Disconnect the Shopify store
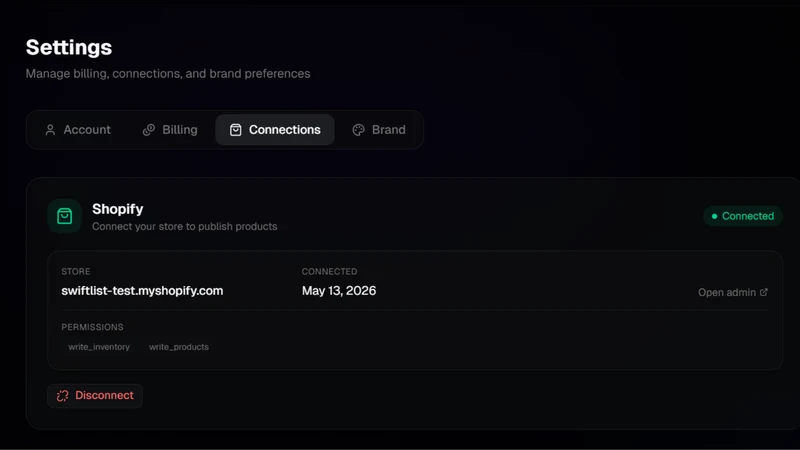 (95, 395)
